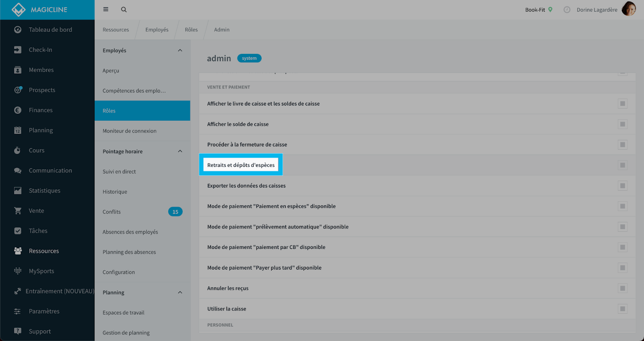Click the Tâches checkmark icon
644x341 pixels.
18,231
